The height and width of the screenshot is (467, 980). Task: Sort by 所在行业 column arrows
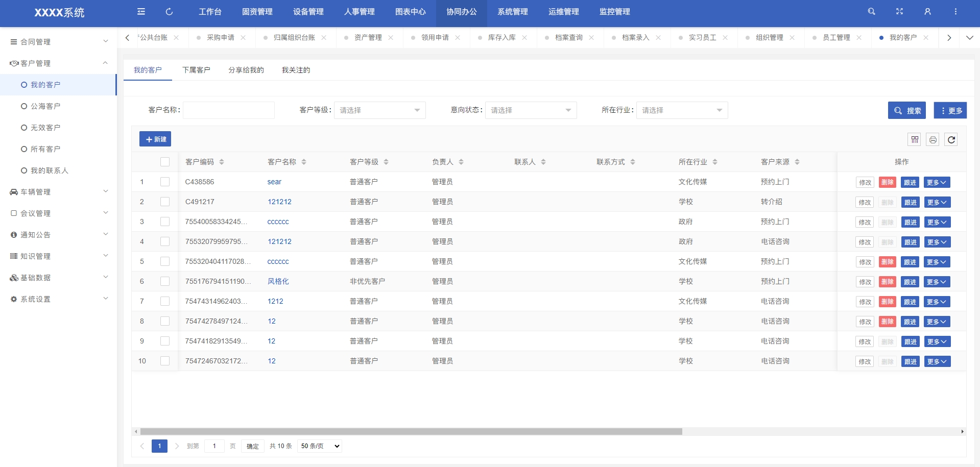715,162
